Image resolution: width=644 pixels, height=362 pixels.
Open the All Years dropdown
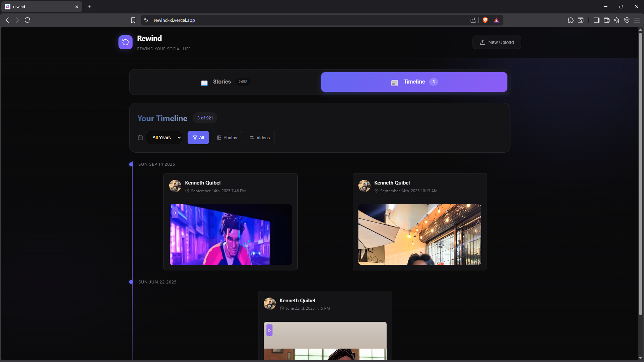pos(164,138)
